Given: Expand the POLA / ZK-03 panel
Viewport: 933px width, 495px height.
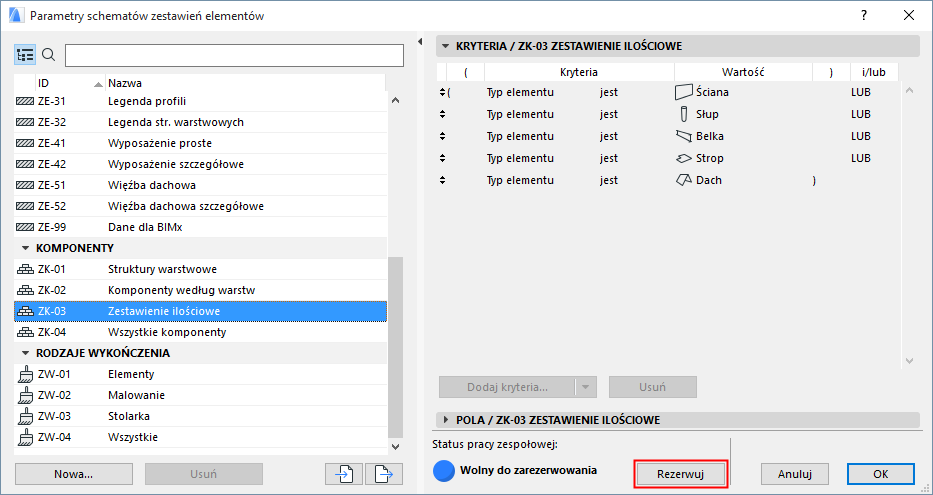Looking at the screenshot, I should [445, 420].
